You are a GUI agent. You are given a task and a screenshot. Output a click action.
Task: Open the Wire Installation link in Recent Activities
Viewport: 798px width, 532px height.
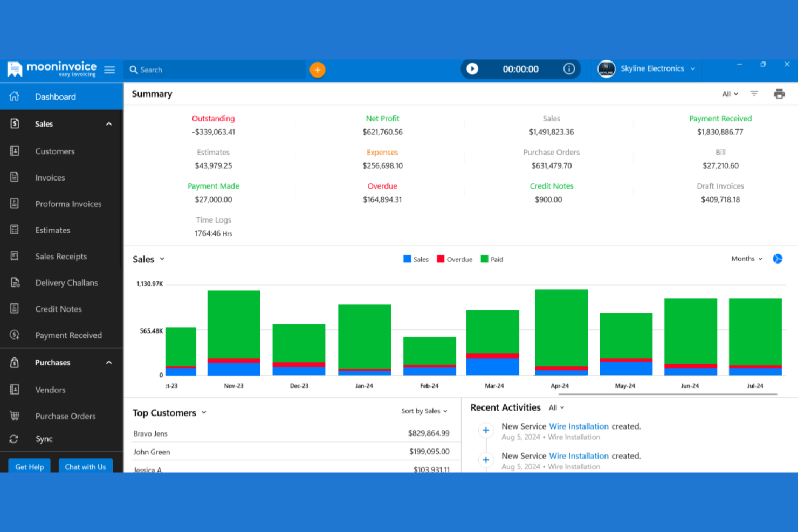[x=578, y=426]
